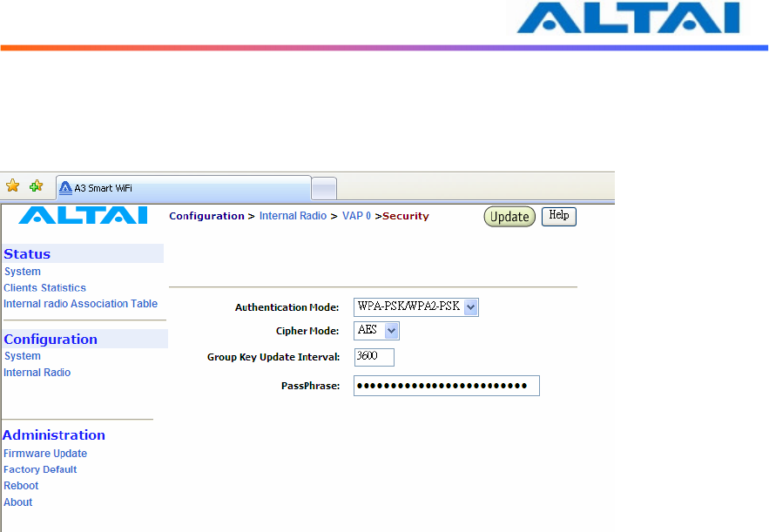
Task: Open Factory Default page
Action: point(40,469)
